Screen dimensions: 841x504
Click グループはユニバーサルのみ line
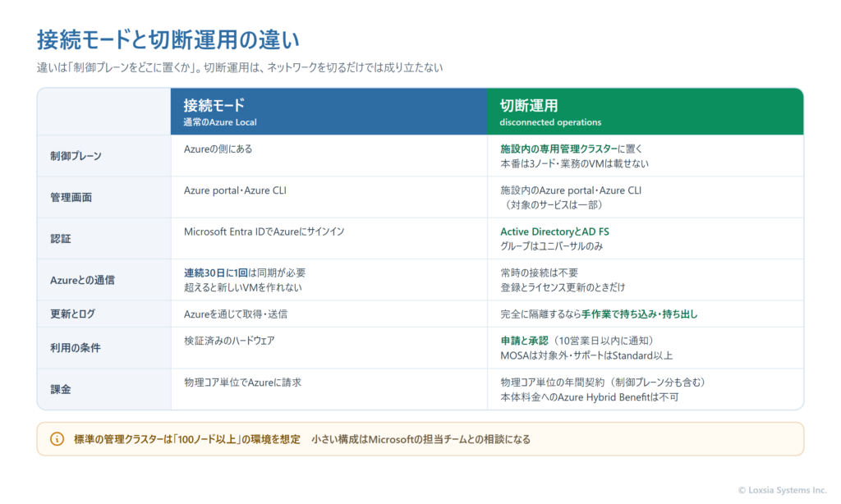tap(551, 246)
